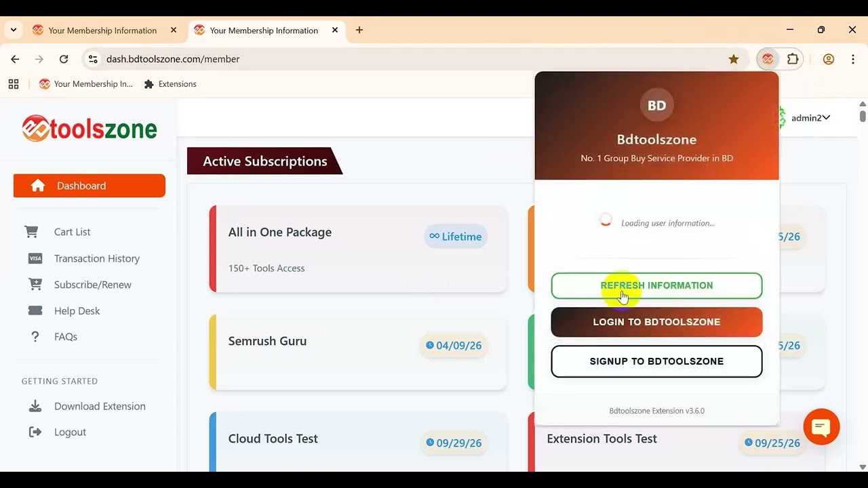Click the BD avatar in extension popup

(656, 105)
